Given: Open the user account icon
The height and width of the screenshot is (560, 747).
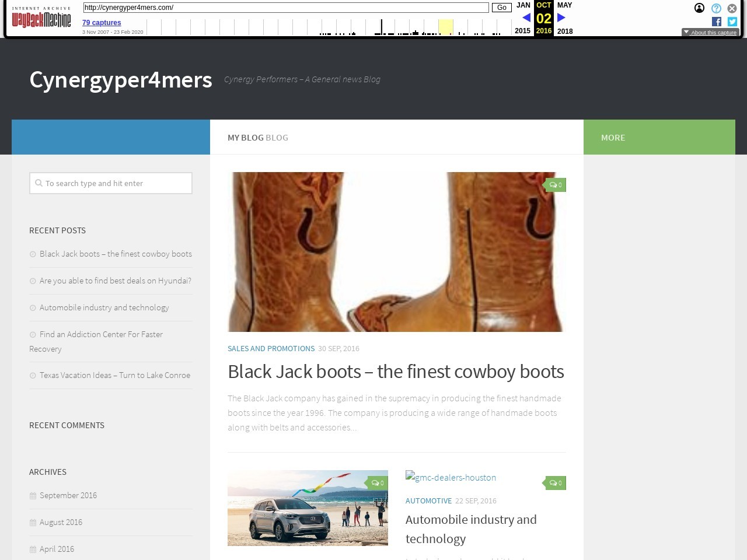Looking at the screenshot, I should tap(699, 8).
